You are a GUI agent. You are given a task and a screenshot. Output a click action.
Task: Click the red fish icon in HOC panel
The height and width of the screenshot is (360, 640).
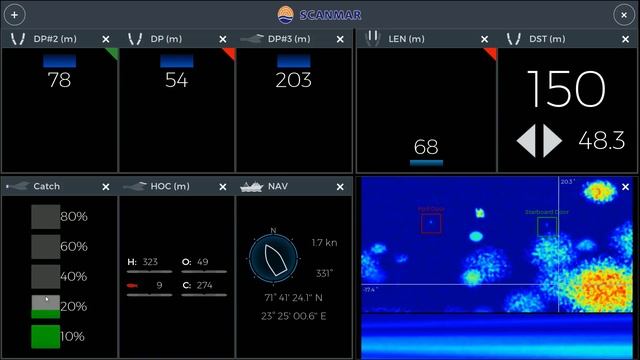click(132, 286)
